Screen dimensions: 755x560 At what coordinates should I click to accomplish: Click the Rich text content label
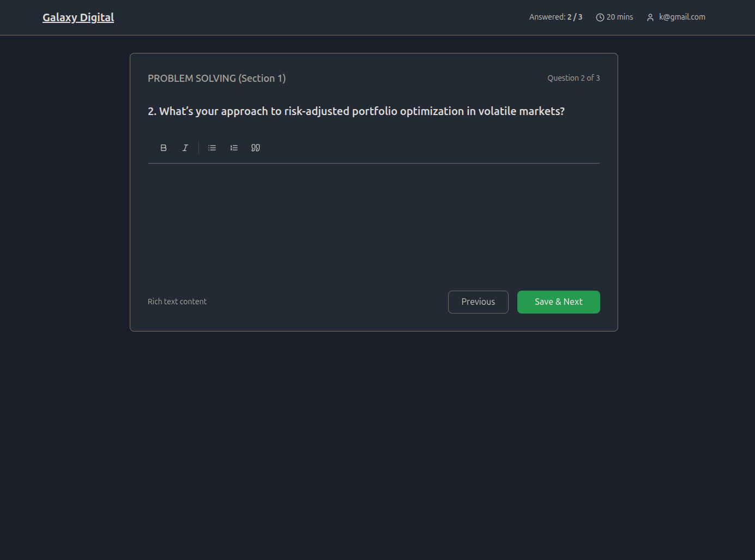pyautogui.click(x=177, y=302)
